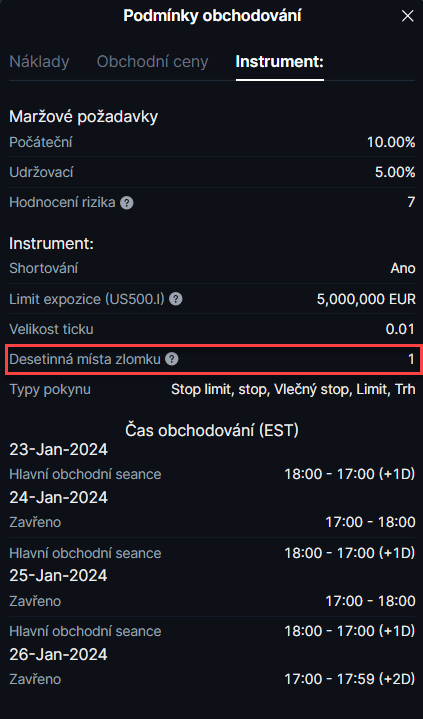Click the Maržové požadavky section heading
The width and height of the screenshot is (423, 719).
click(x=83, y=116)
